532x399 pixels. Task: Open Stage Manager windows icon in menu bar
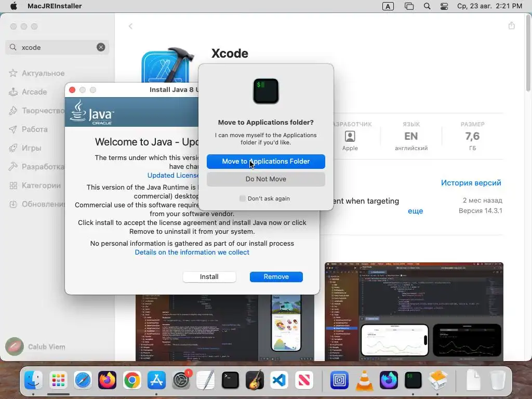(x=409, y=6)
